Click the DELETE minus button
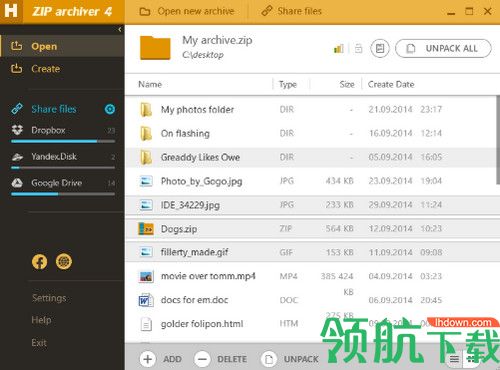Screen dimensions: 500x370 pos(202,359)
